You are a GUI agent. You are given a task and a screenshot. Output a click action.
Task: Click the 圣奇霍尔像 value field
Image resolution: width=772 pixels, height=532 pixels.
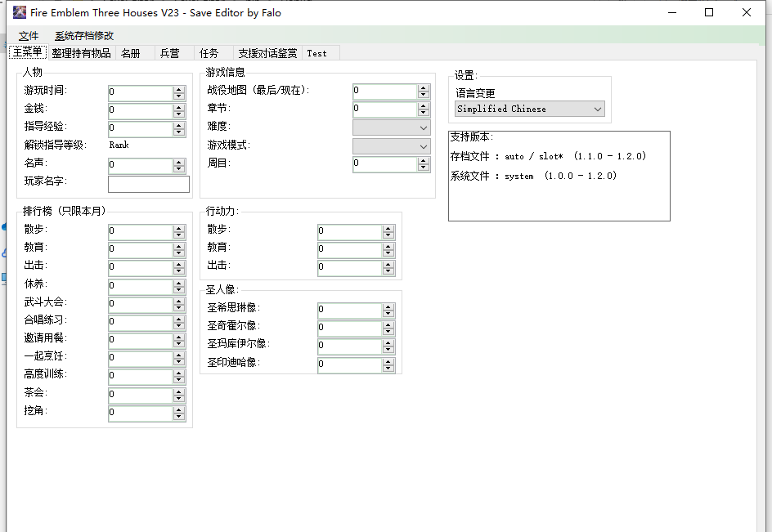pyautogui.click(x=349, y=329)
